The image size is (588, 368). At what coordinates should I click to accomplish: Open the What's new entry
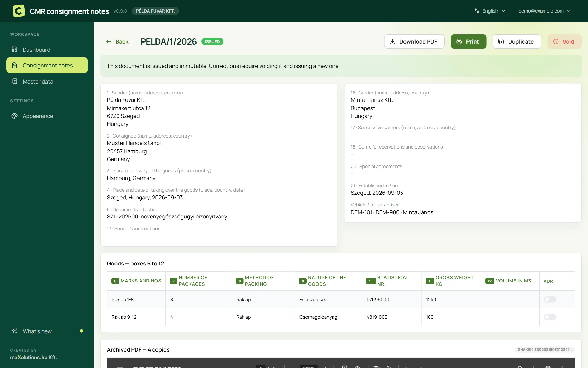pyautogui.click(x=47, y=331)
